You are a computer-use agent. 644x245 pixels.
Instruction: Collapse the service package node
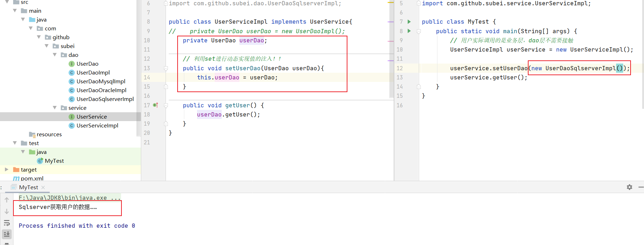[55, 108]
